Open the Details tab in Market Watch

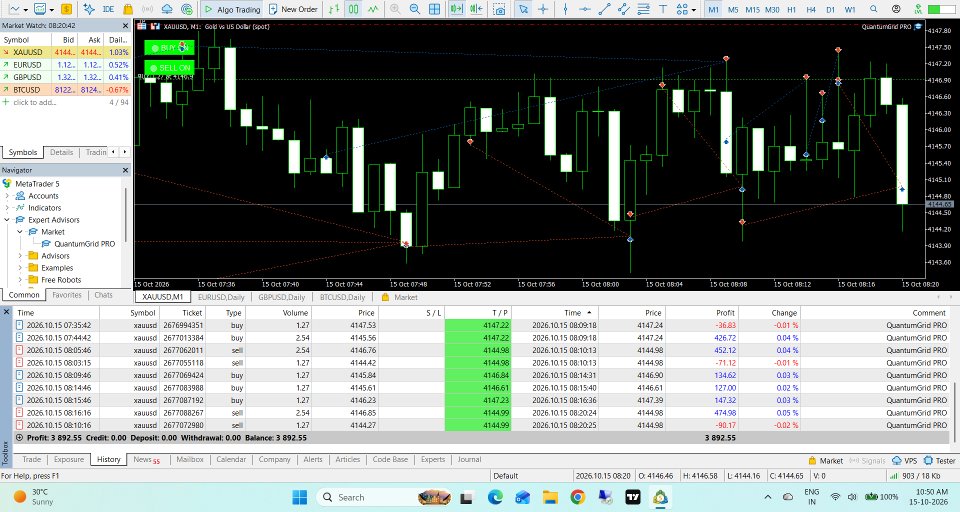(x=61, y=152)
